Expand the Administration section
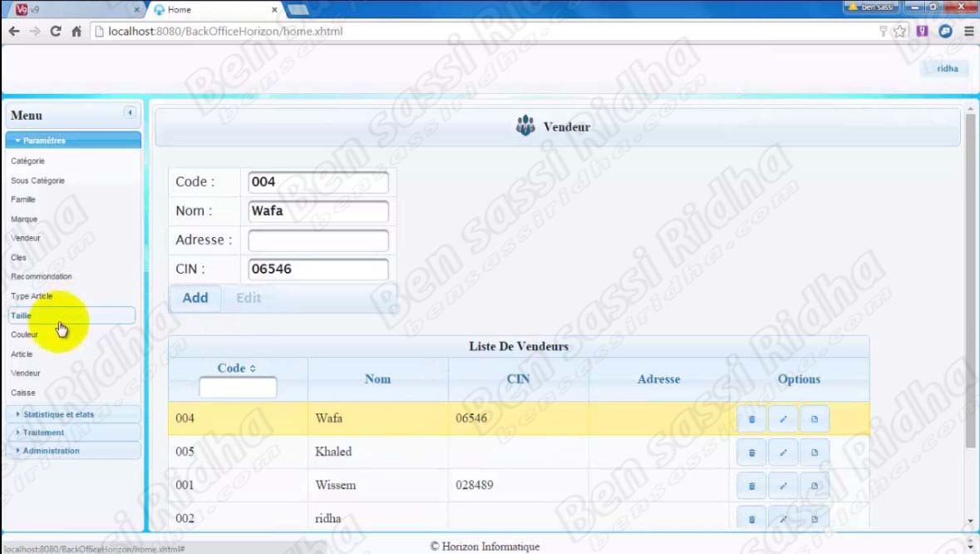 pos(51,451)
